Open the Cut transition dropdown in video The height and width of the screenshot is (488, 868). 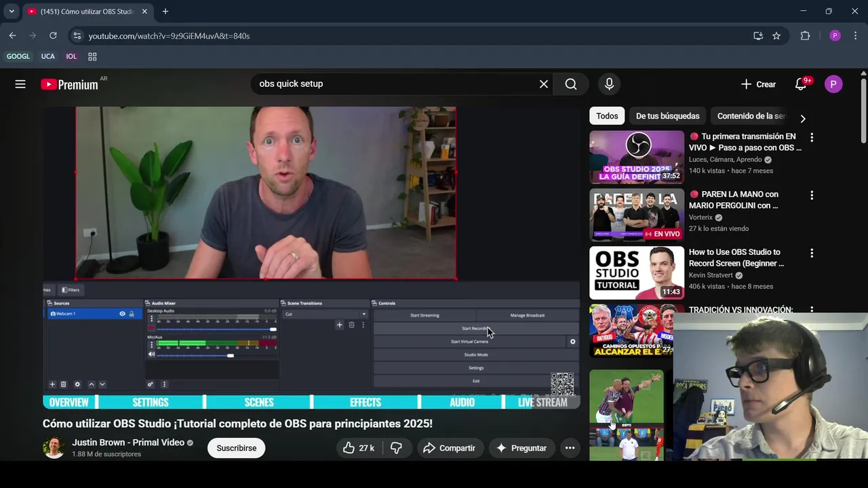[325, 314]
